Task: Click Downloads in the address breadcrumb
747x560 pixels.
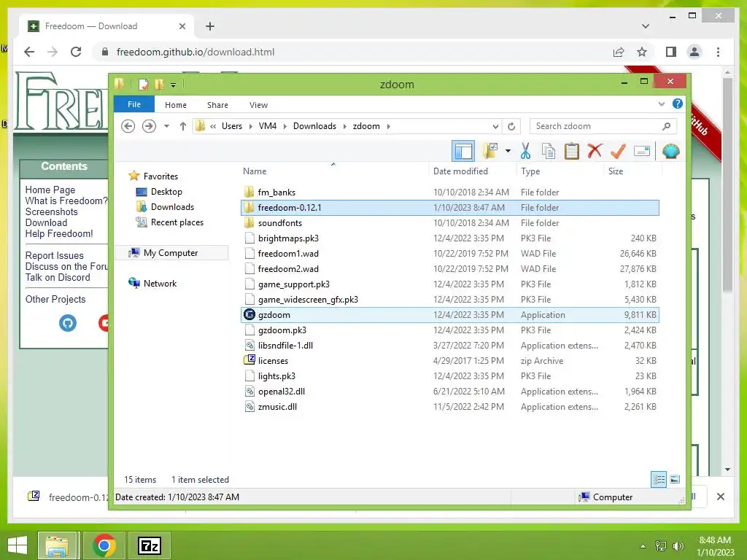Action: point(314,126)
